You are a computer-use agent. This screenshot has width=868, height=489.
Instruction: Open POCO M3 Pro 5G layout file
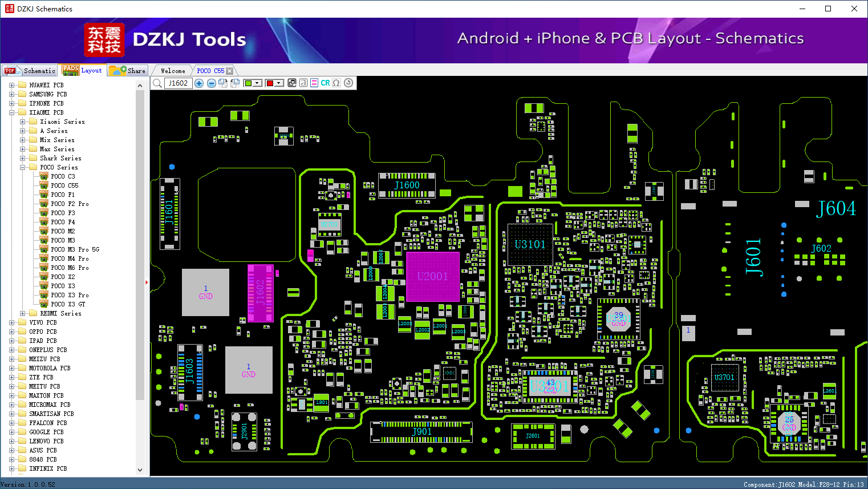70,249
